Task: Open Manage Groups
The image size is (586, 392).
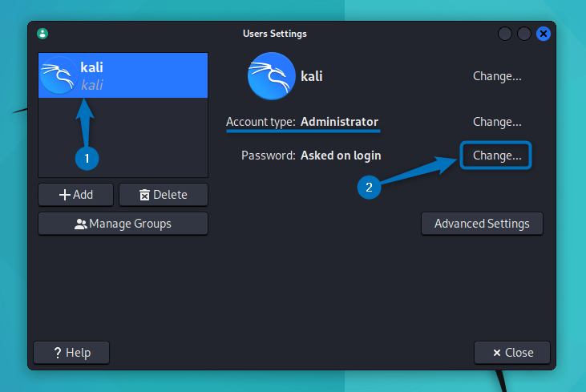Action: point(123,224)
